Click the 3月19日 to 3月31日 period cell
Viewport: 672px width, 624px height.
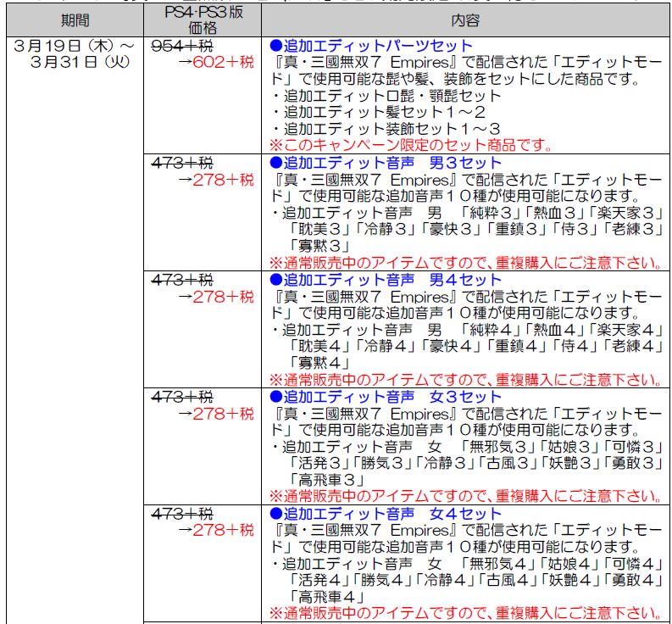coord(75,53)
